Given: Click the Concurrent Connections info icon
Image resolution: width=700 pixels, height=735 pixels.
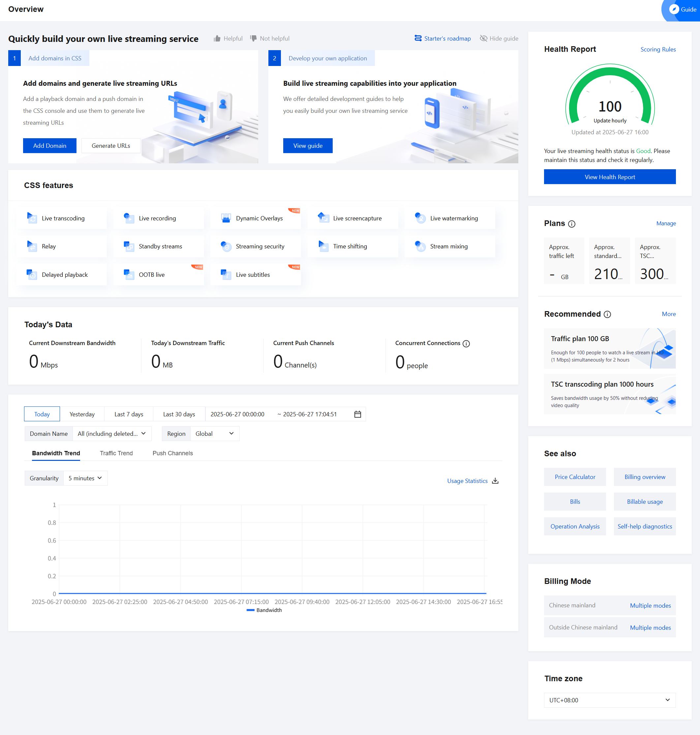Looking at the screenshot, I should pyautogui.click(x=466, y=343).
